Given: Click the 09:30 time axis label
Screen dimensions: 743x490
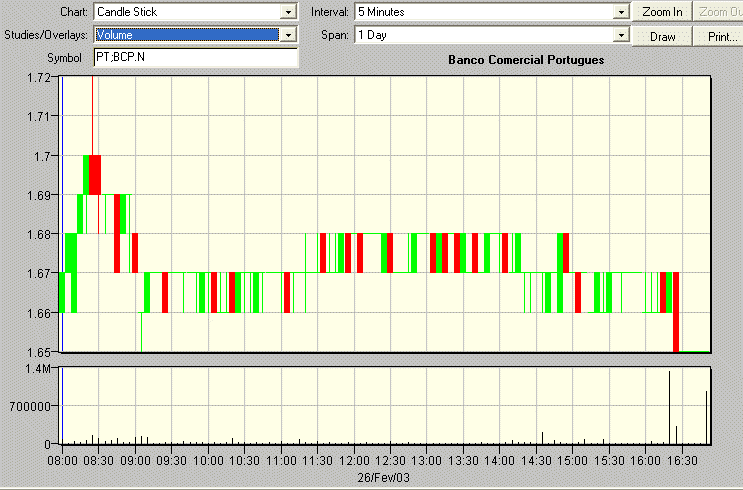Looking at the screenshot, I should (x=172, y=460).
